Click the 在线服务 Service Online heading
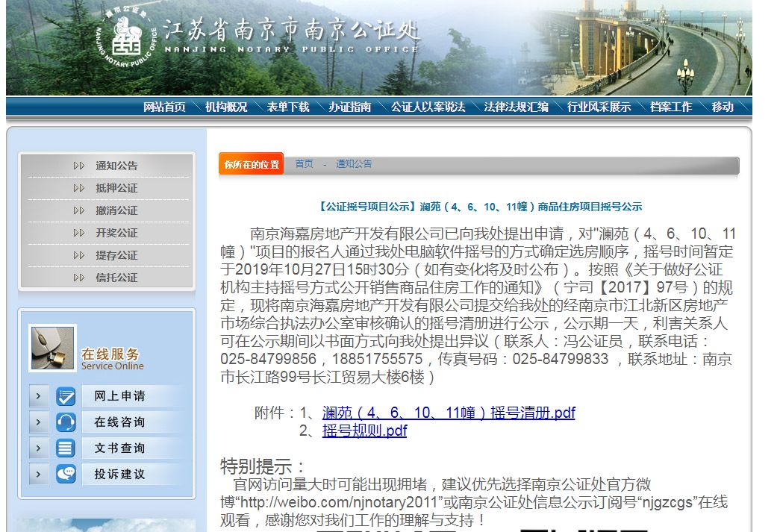The width and height of the screenshot is (780, 532). (113, 359)
